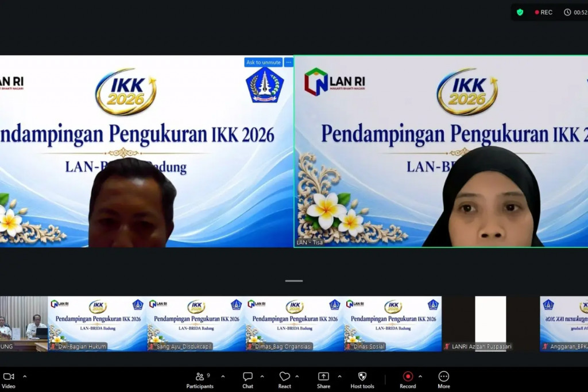Toggle the Record button
The height and width of the screenshot is (392, 588).
408,380
